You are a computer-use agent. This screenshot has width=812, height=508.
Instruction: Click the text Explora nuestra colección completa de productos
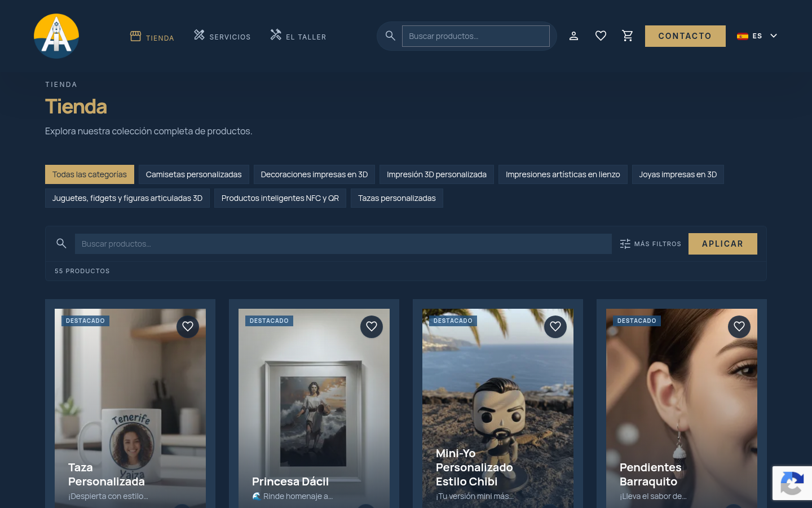[149, 131]
